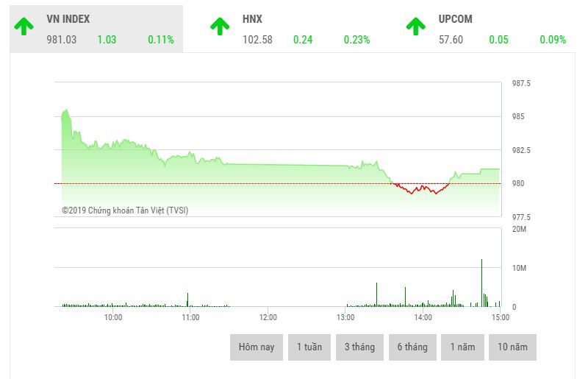588x379 pixels.
Task: Select the 10 năm time range
Action: pyautogui.click(x=512, y=347)
